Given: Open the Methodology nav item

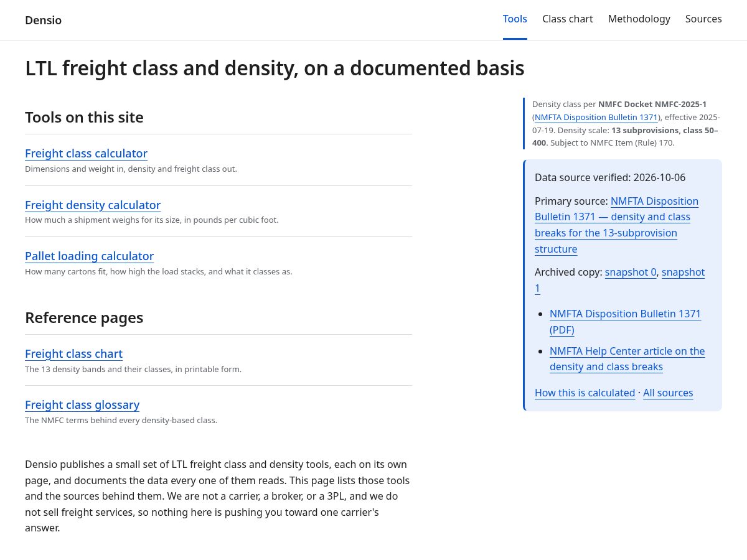Looking at the screenshot, I should [639, 19].
